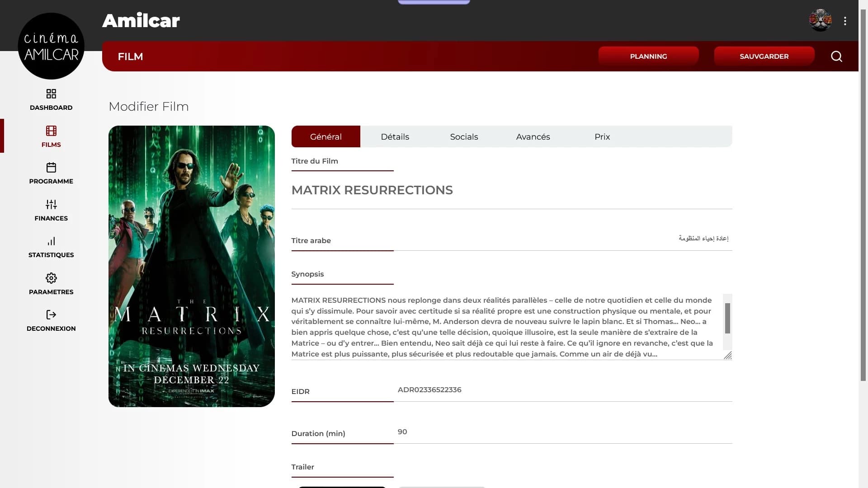The image size is (868, 488).
Task: Open the Dashboard grid icon
Action: click(51, 94)
